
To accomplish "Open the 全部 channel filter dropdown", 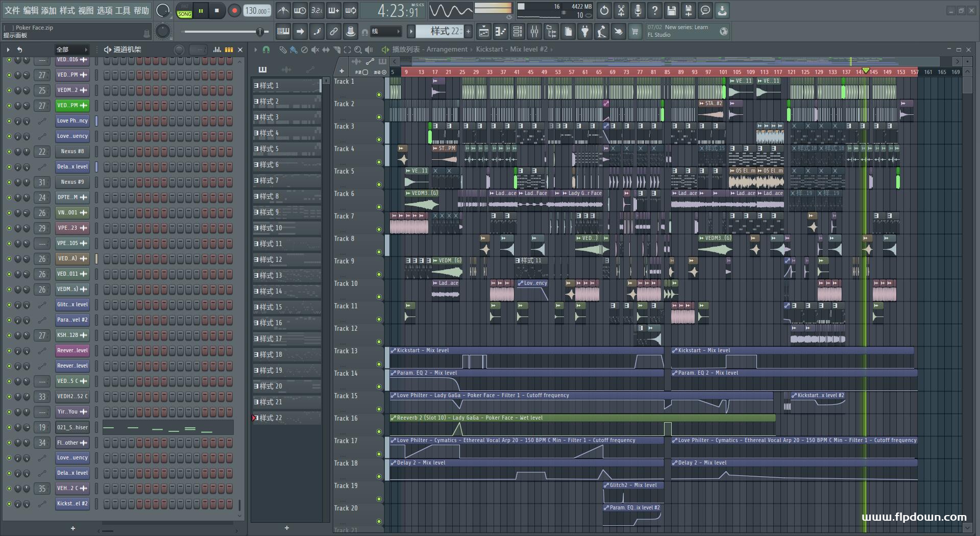I will pyautogui.click(x=71, y=50).
